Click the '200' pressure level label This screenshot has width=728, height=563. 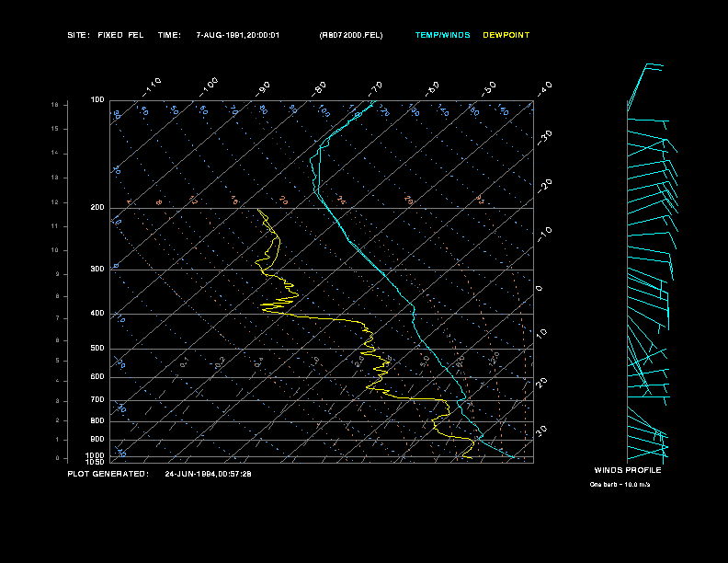(x=97, y=208)
